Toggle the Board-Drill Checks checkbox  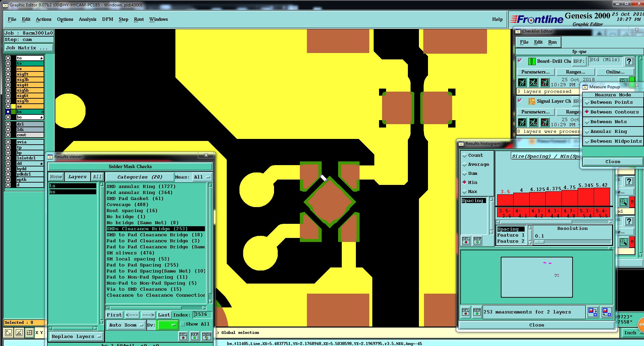click(x=520, y=60)
